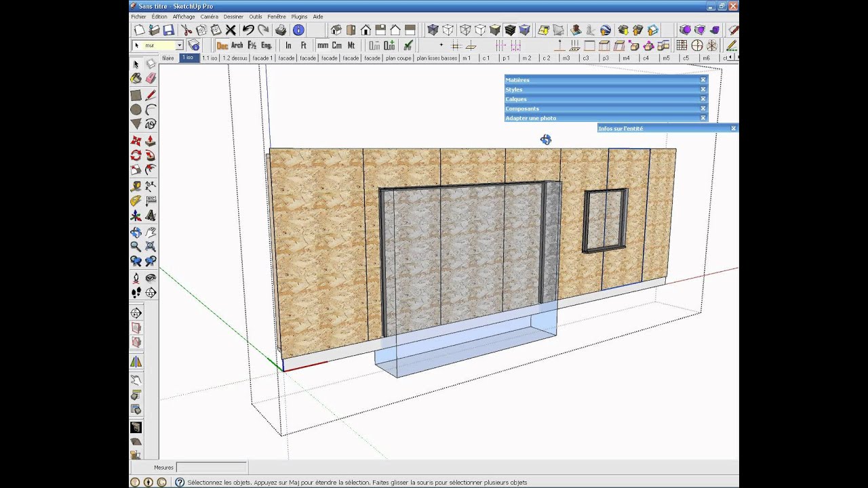Choose the Scale tool
The width and height of the screenshot is (868, 488).
pyautogui.click(x=136, y=169)
